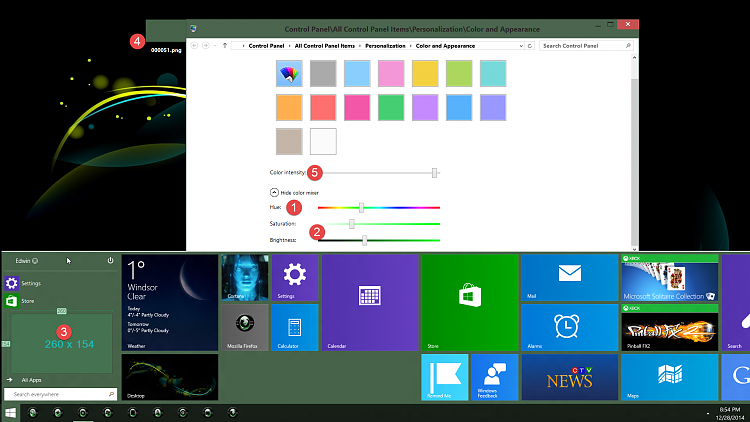Open the Cortana tile
This screenshot has width=750, height=422.
point(245,278)
